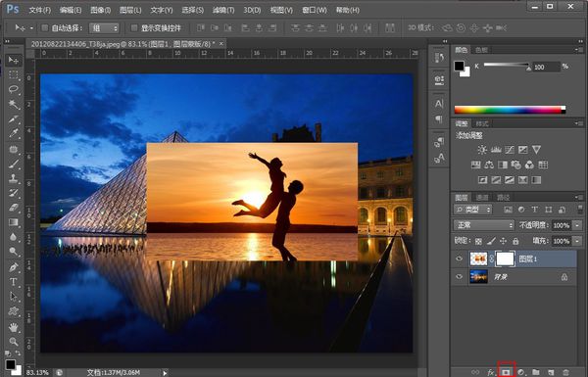Open the blend mode 正常 dropdown

click(x=484, y=225)
